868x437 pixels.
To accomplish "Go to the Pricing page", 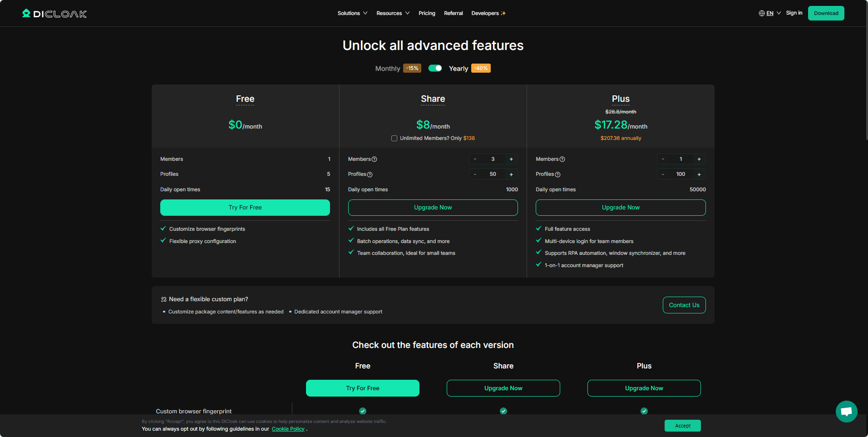I will [x=427, y=13].
